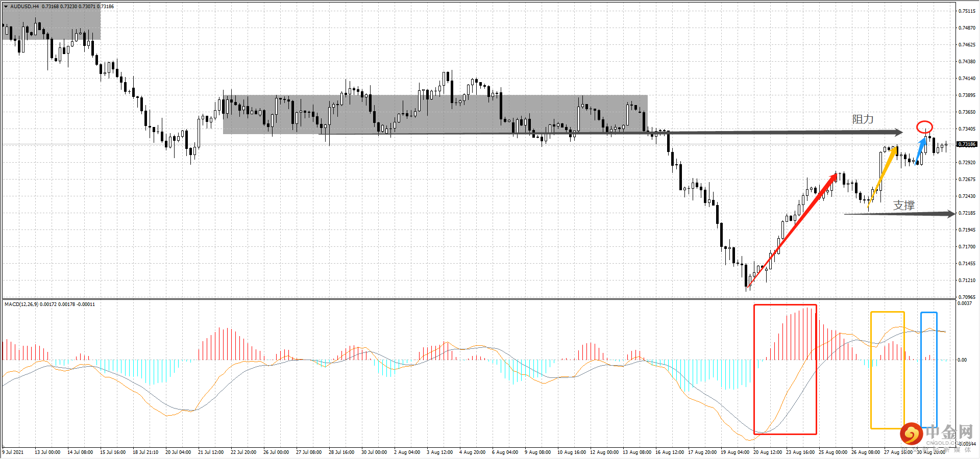This screenshot has height=459, width=980.
Task: Click price level 0.70965 on the axis
Action: click(x=967, y=297)
